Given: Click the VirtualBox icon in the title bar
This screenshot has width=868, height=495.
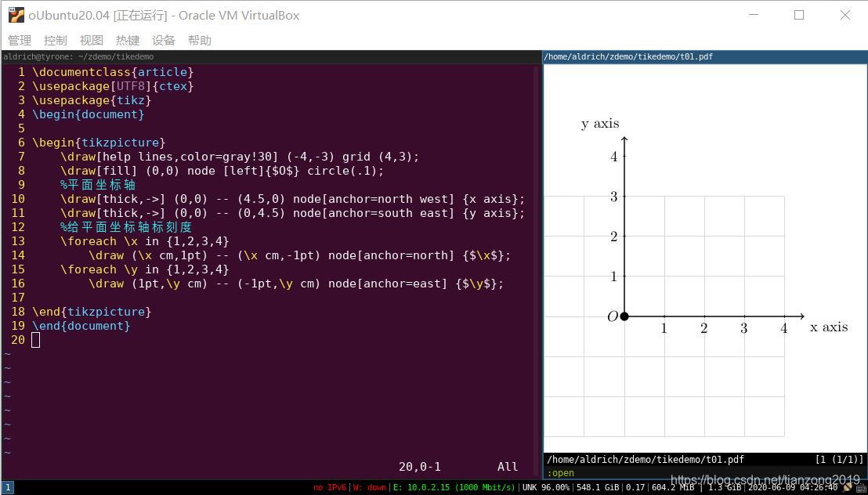Looking at the screenshot, I should click(x=16, y=15).
